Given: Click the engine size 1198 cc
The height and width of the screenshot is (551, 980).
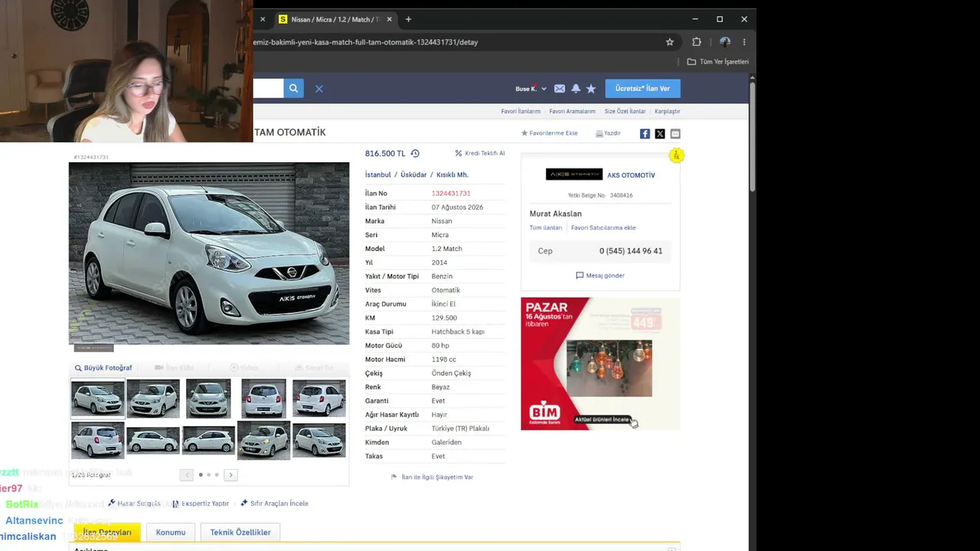Looking at the screenshot, I should (444, 360).
